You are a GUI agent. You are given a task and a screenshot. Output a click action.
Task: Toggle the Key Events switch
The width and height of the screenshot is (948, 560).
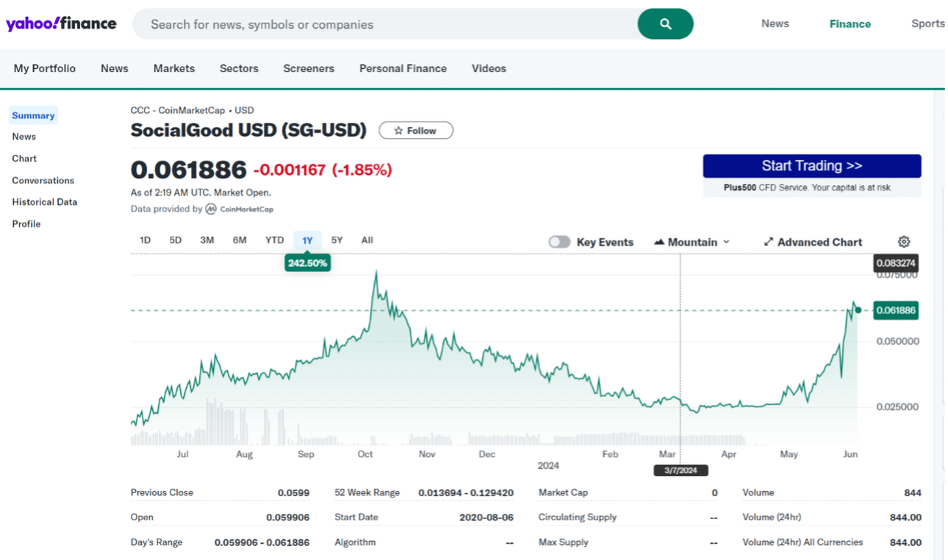(x=559, y=242)
